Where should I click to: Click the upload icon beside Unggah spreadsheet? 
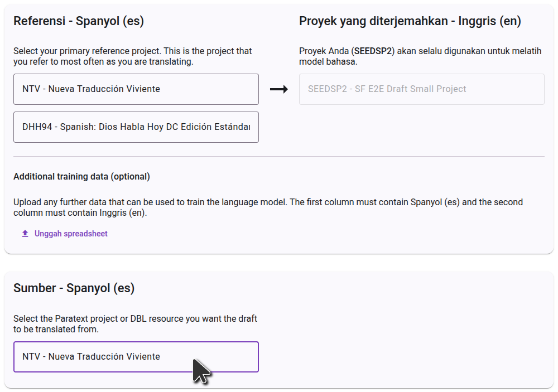click(25, 234)
